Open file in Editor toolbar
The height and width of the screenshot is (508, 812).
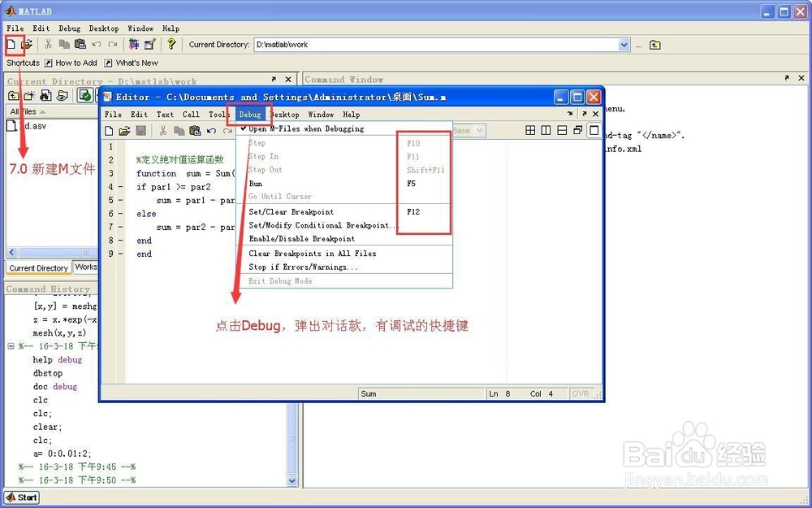tap(124, 131)
